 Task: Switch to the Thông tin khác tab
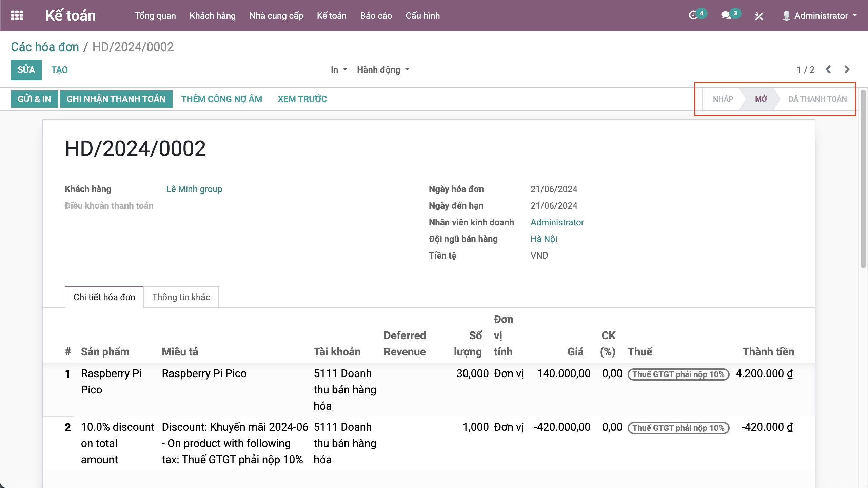click(181, 297)
